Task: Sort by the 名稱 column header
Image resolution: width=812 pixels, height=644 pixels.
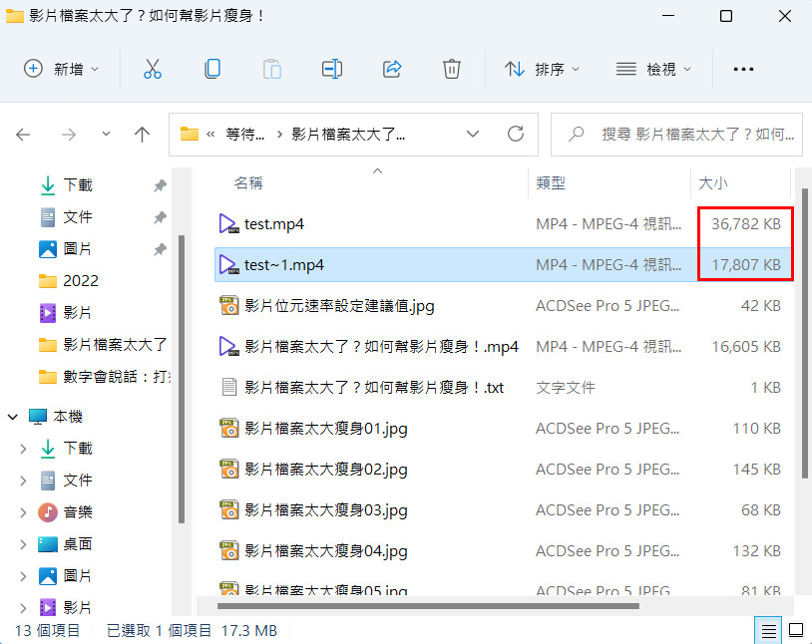Action: click(248, 183)
